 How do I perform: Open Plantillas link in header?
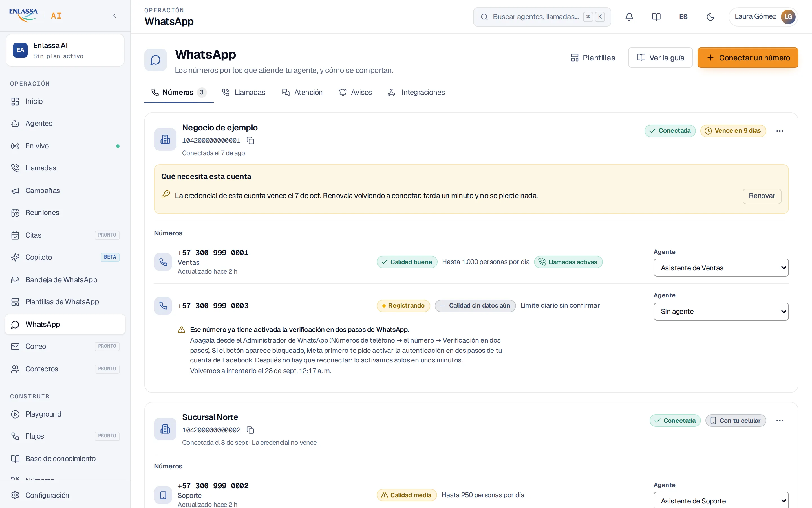[593, 58]
